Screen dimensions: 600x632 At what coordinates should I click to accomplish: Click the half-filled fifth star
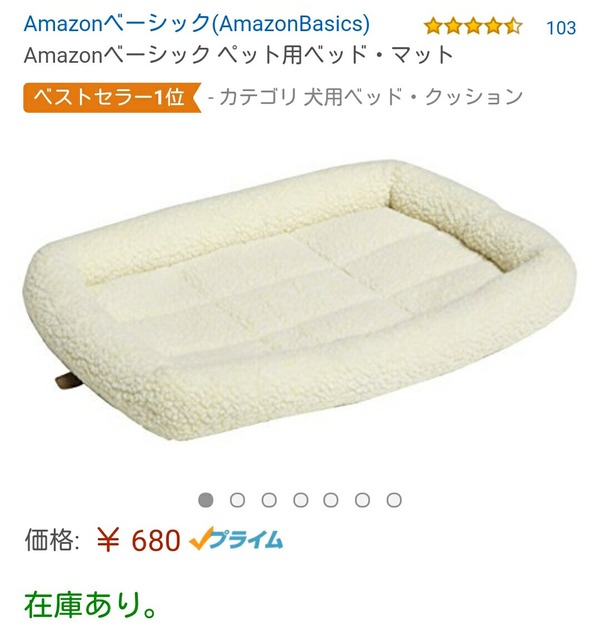point(513,26)
